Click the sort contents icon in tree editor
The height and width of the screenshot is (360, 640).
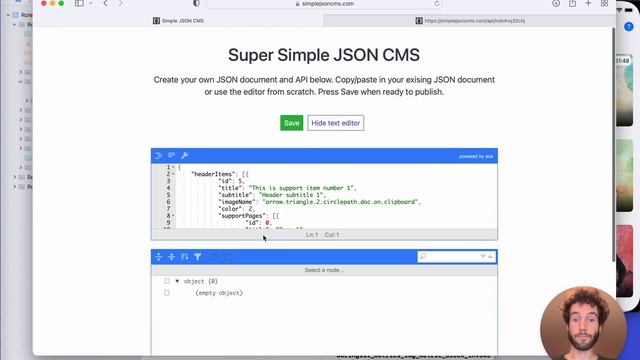184,257
